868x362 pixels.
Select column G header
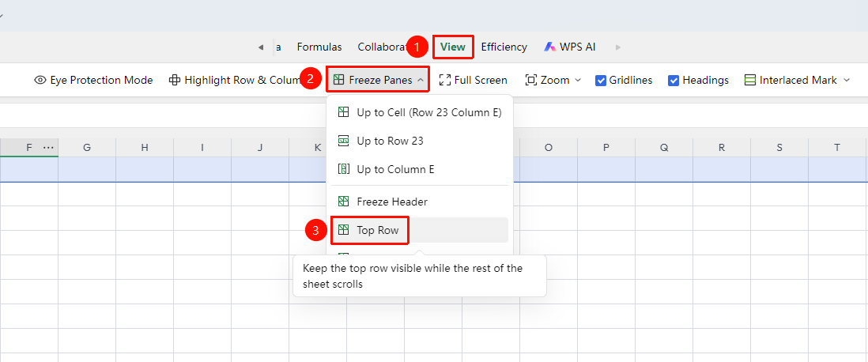87,148
